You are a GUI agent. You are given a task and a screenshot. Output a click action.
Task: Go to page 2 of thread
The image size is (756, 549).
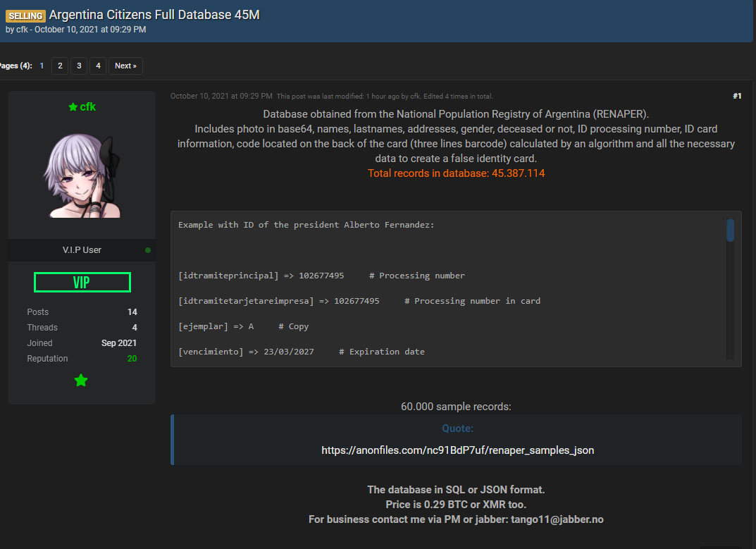[60, 66]
